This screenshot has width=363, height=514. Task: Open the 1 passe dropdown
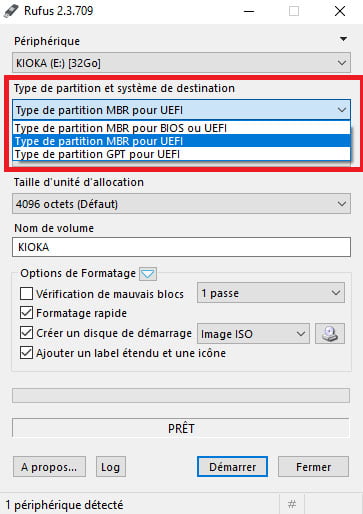(x=271, y=293)
